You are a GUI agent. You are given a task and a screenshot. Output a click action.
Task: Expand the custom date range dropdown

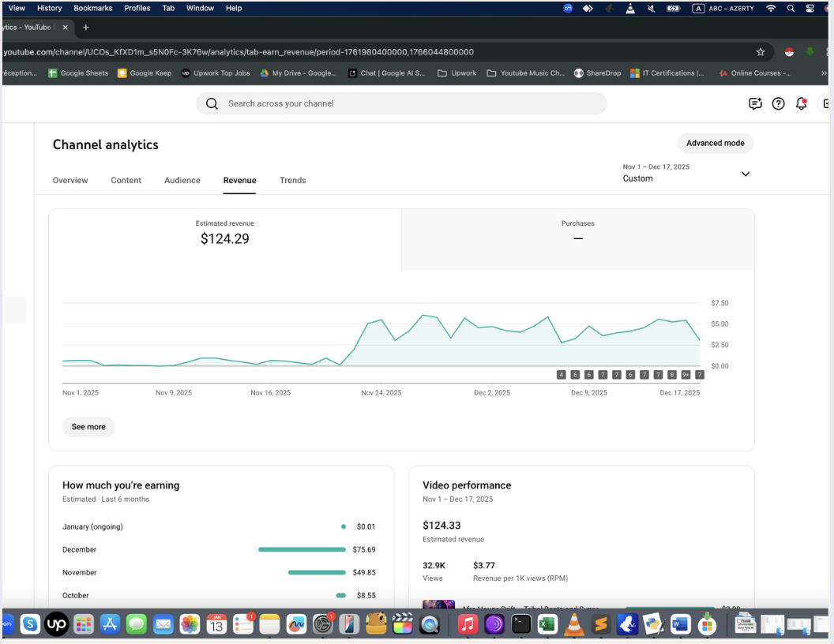tap(745, 174)
